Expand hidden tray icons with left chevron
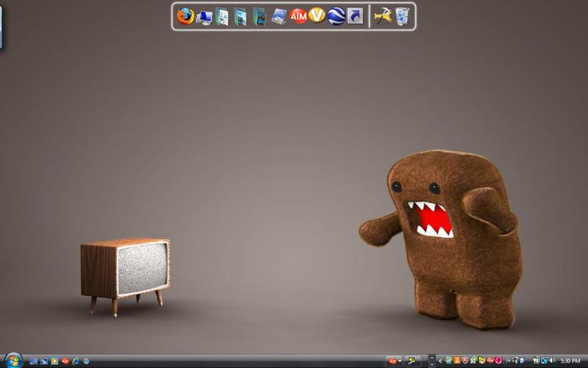This screenshot has height=368, width=588. coord(440,361)
